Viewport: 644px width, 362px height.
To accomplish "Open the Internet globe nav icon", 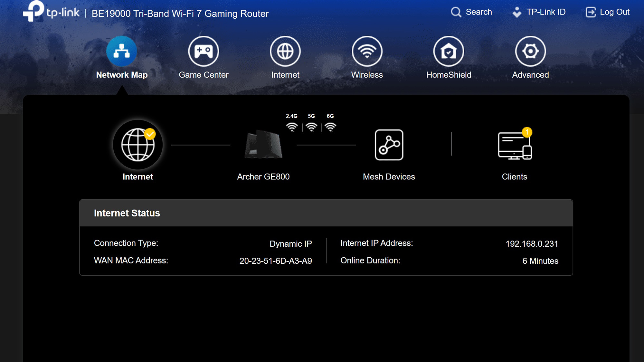I will (x=285, y=51).
